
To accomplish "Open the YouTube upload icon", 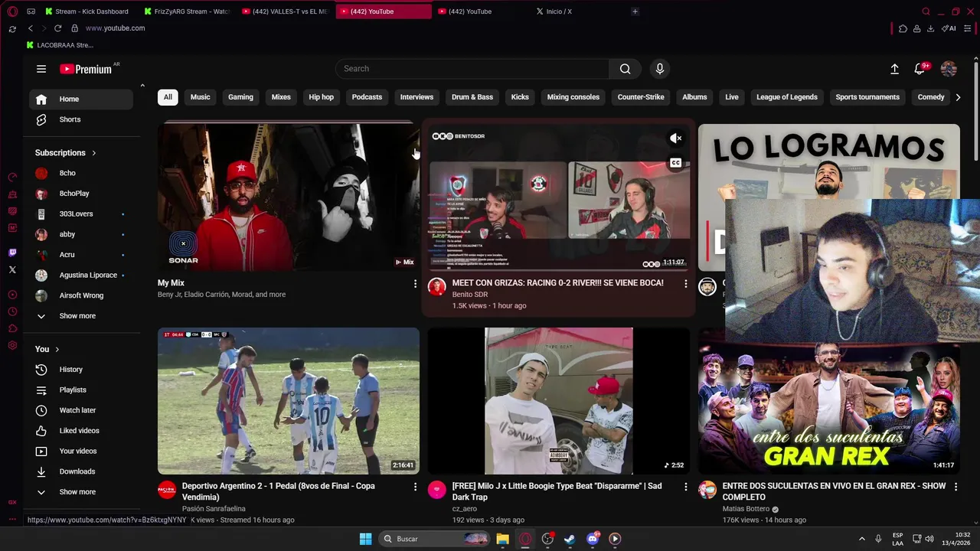I will coord(894,69).
